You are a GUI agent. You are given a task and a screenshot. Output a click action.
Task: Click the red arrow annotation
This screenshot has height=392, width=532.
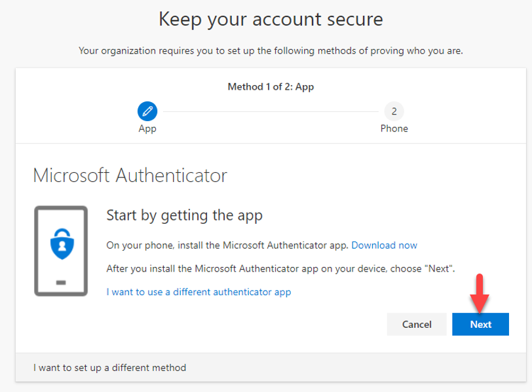click(480, 293)
